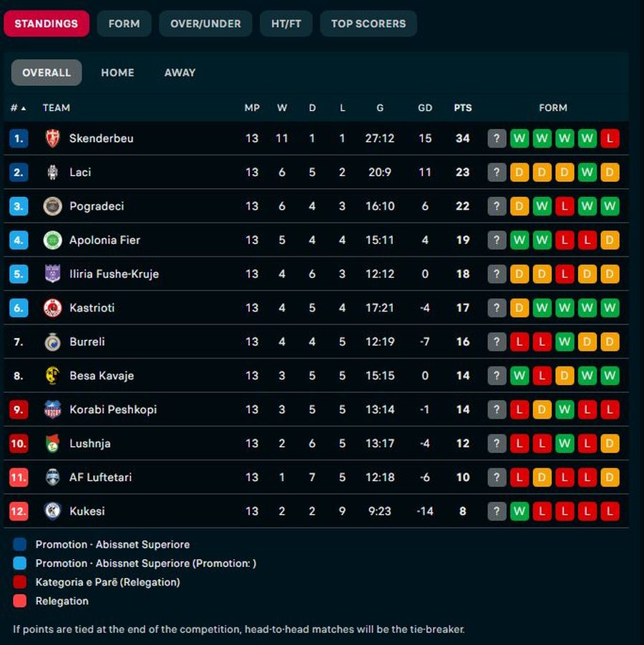Click the Skenderbeu team crest icon
The height and width of the screenshot is (645, 644).
(52, 138)
